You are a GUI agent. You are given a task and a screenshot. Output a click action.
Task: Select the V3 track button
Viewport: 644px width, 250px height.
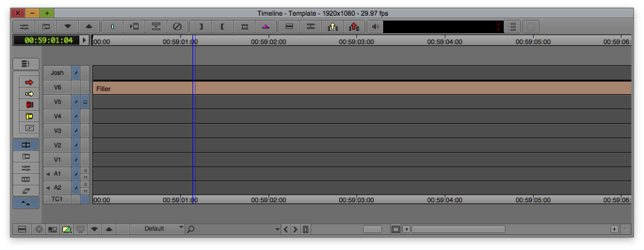(57, 131)
